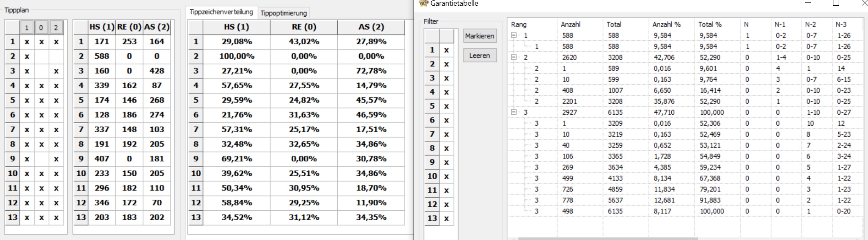Click the Garantietabelle window title icon
868x240 pixels.
(423, 3)
